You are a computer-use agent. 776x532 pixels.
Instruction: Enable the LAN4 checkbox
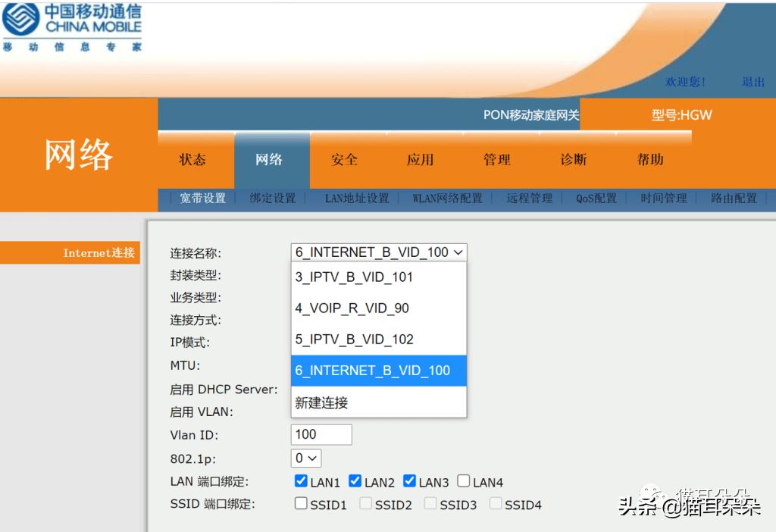pos(464,481)
